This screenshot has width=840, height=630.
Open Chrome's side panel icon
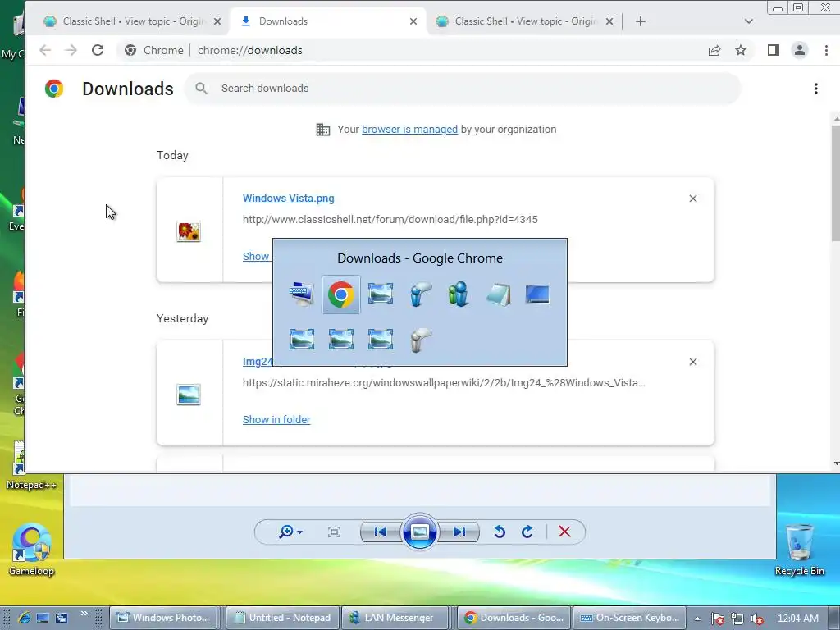click(x=773, y=50)
